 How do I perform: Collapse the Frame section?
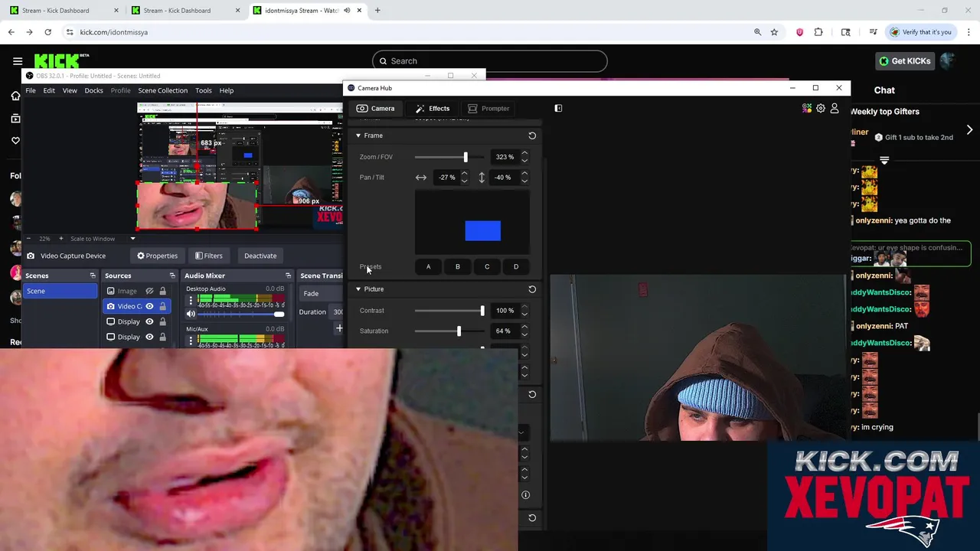click(358, 135)
